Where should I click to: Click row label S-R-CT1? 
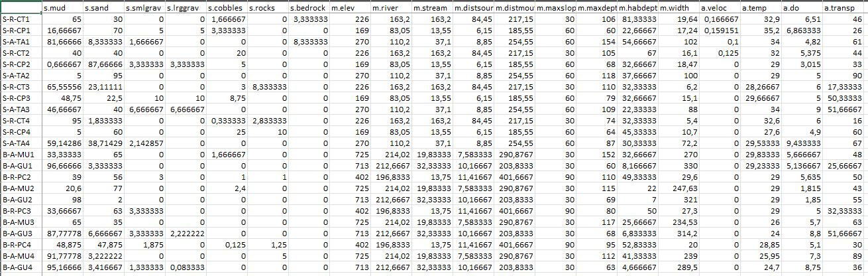click(21, 20)
